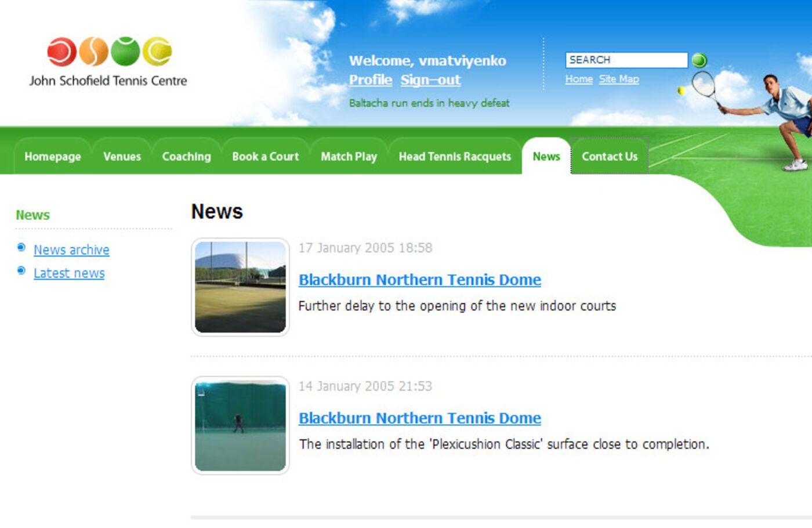Select the Match Play tab
Image resolution: width=812 pixels, height=528 pixels.
click(349, 157)
